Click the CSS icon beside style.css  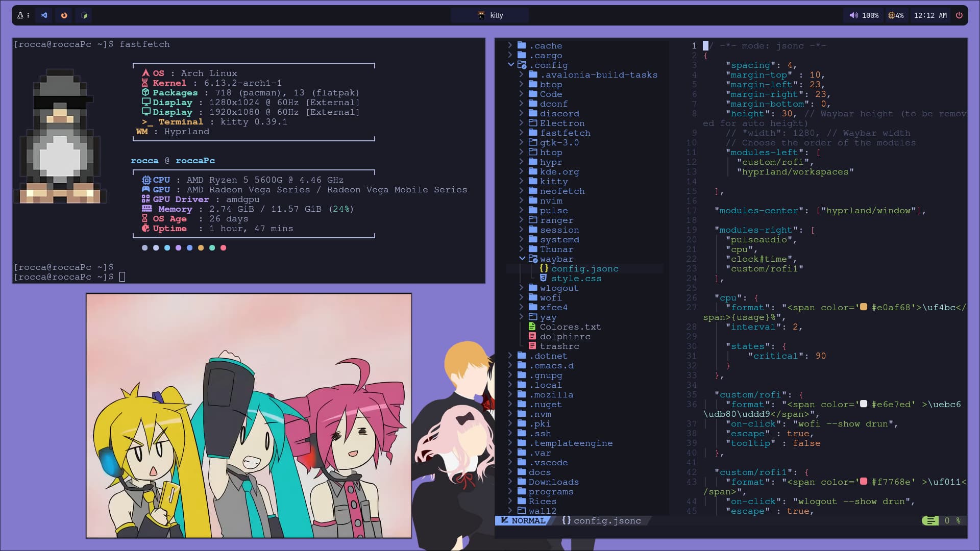[x=544, y=278]
